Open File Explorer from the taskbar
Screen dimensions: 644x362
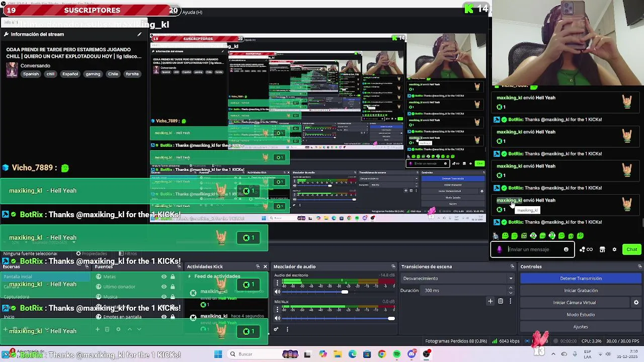pos(338,354)
